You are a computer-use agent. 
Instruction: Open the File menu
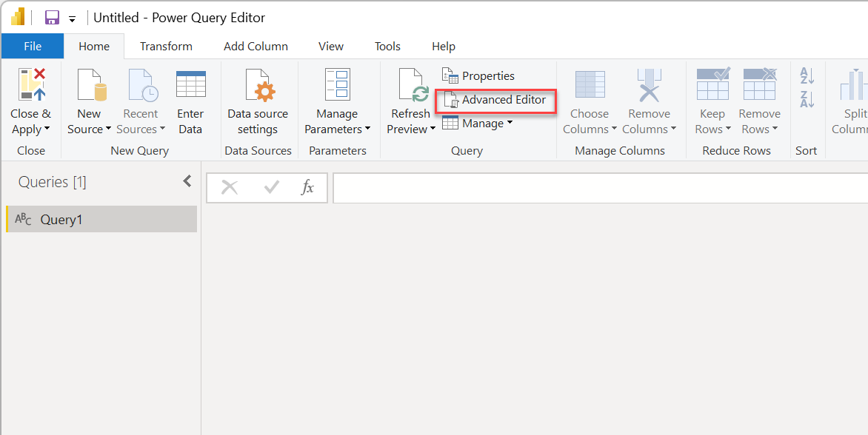click(x=32, y=46)
